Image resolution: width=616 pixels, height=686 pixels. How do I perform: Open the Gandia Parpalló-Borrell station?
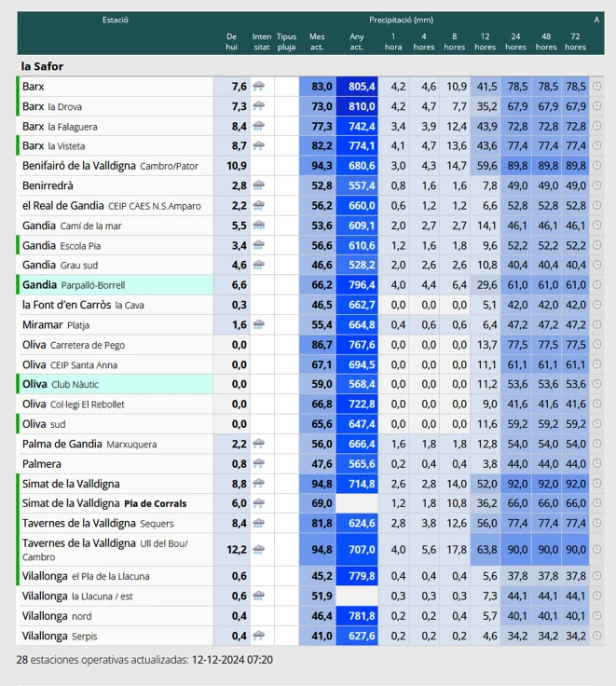[74, 285]
